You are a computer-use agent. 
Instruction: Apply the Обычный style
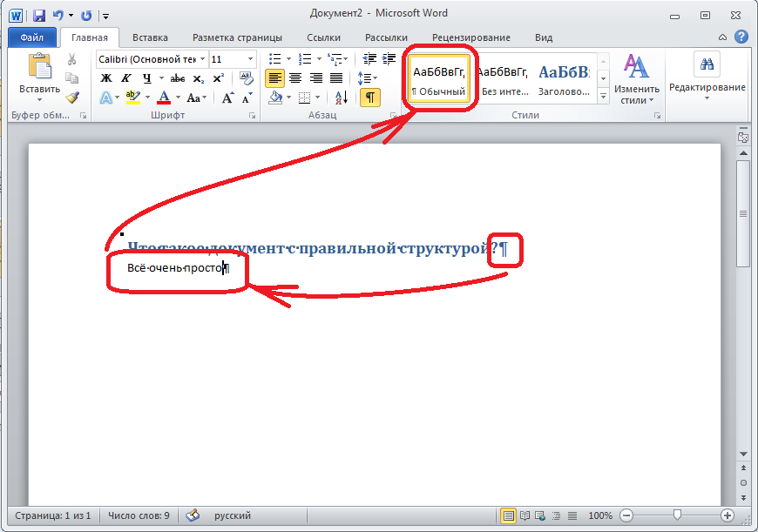[x=439, y=79]
